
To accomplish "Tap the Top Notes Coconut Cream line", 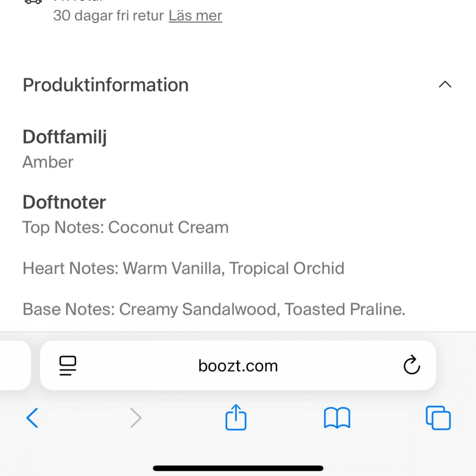I will 126,227.
